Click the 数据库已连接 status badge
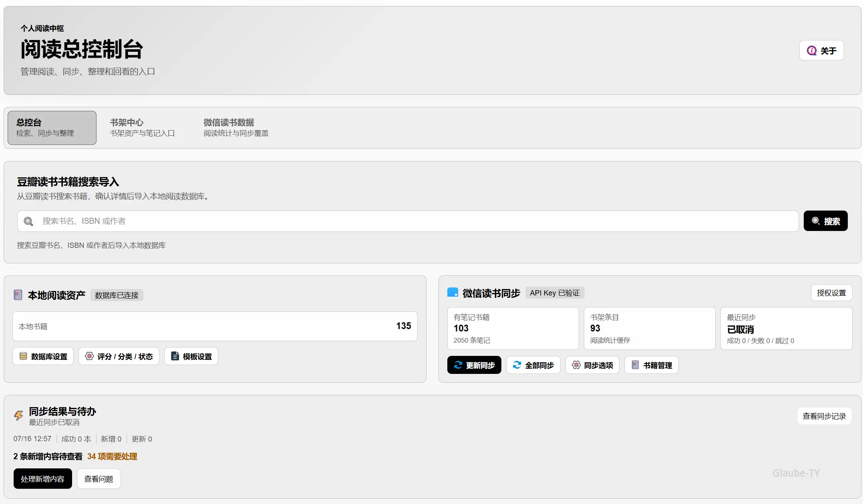 click(x=117, y=295)
